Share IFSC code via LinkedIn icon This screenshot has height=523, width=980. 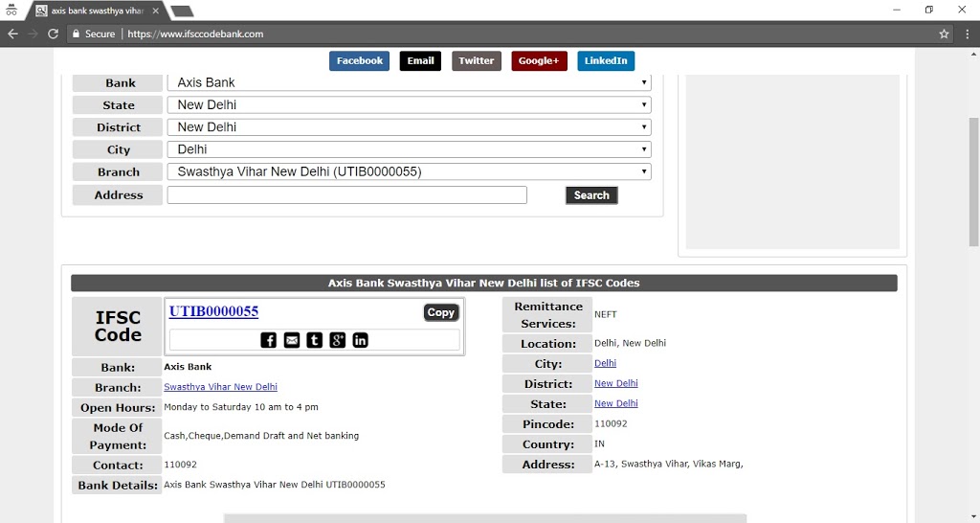click(360, 340)
